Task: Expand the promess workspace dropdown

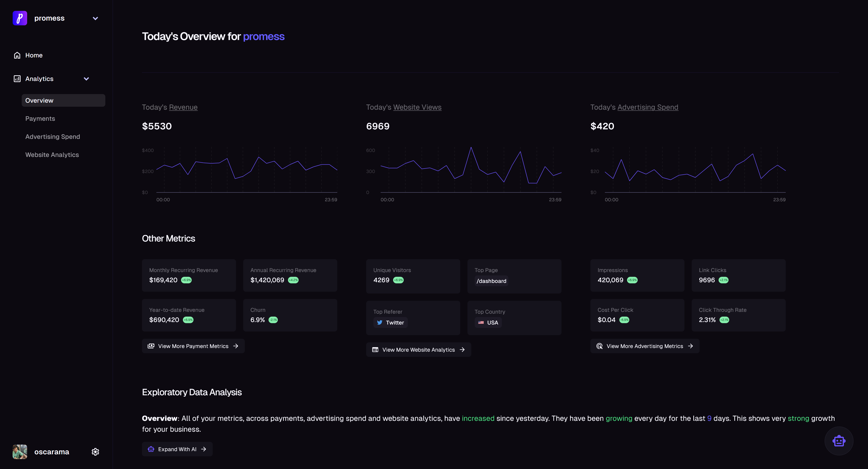Action: click(95, 19)
